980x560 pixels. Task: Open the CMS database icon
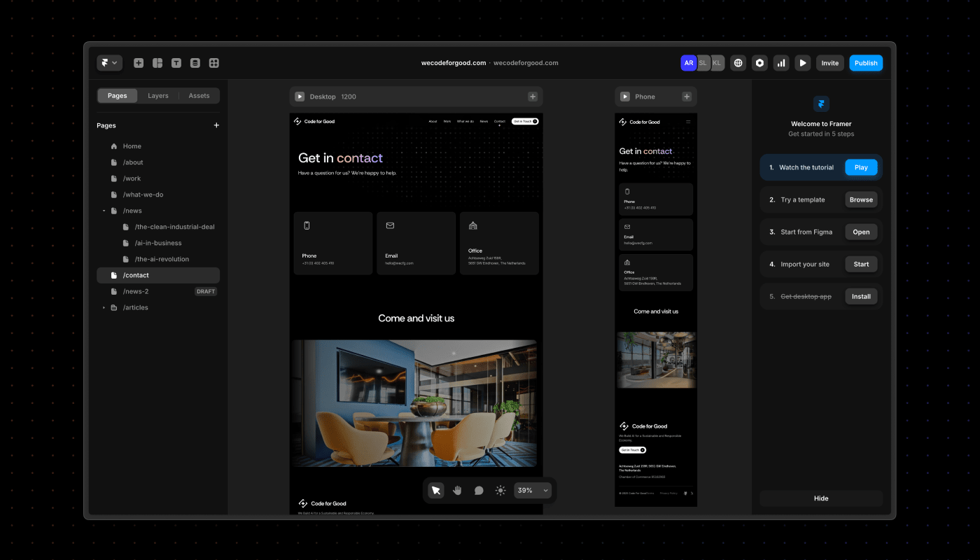pos(195,63)
